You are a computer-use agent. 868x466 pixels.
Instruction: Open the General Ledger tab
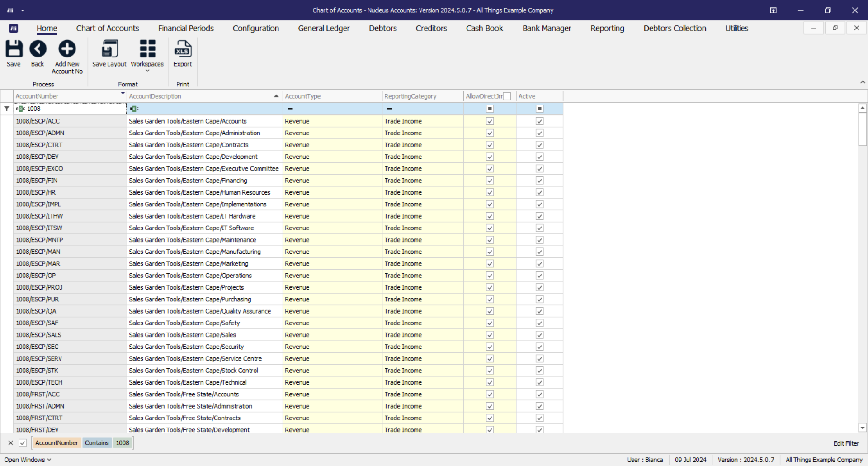[x=324, y=29]
